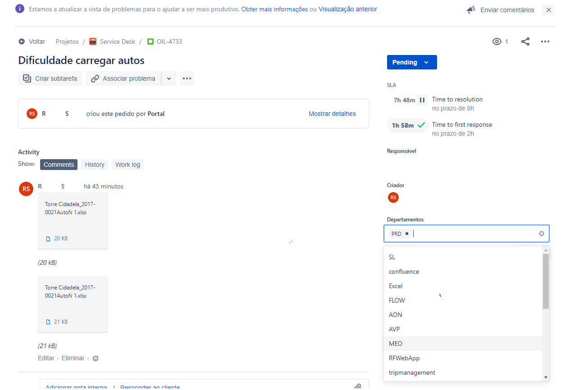Open the ellipsis menu beside Associar problema
Screen dimensions: 588x390
point(187,78)
